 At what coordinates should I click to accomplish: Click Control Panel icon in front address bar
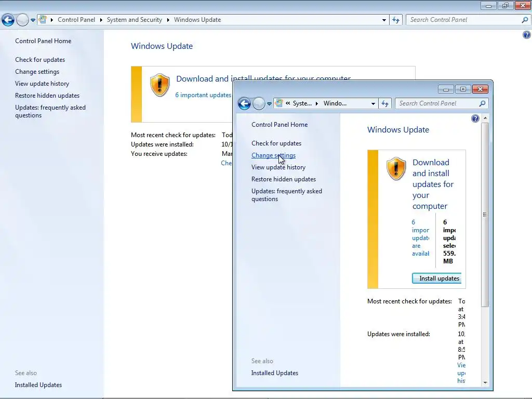pos(279,103)
